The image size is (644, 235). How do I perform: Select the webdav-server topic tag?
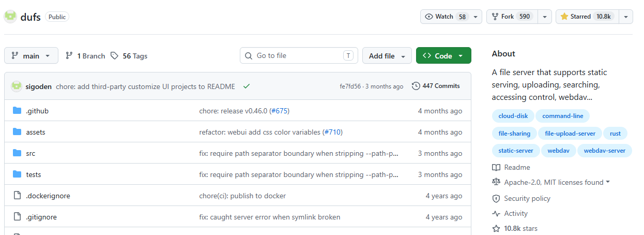(x=604, y=150)
